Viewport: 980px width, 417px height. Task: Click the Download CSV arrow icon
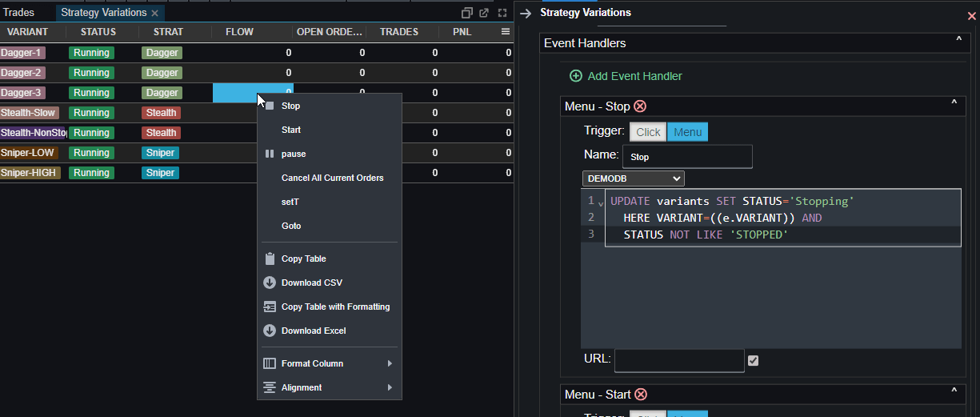(x=270, y=283)
